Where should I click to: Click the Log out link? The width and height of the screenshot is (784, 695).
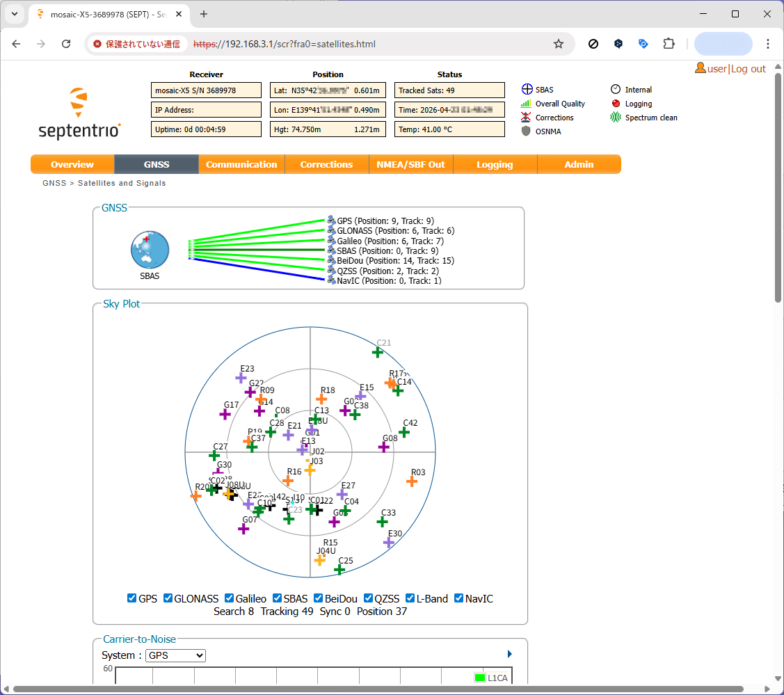(x=749, y=69)
